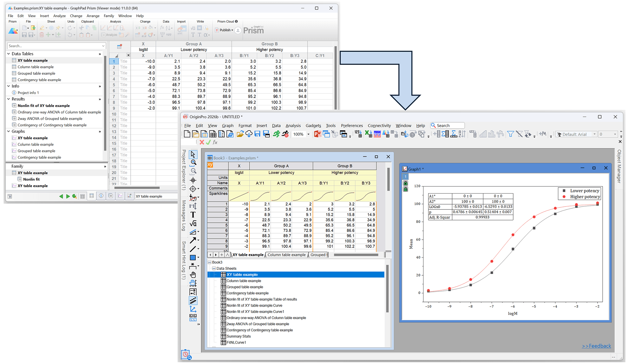Open the Project Explorer side panel
The height and width of the screenshot is (364, 628).
click(x=184, y=170)
